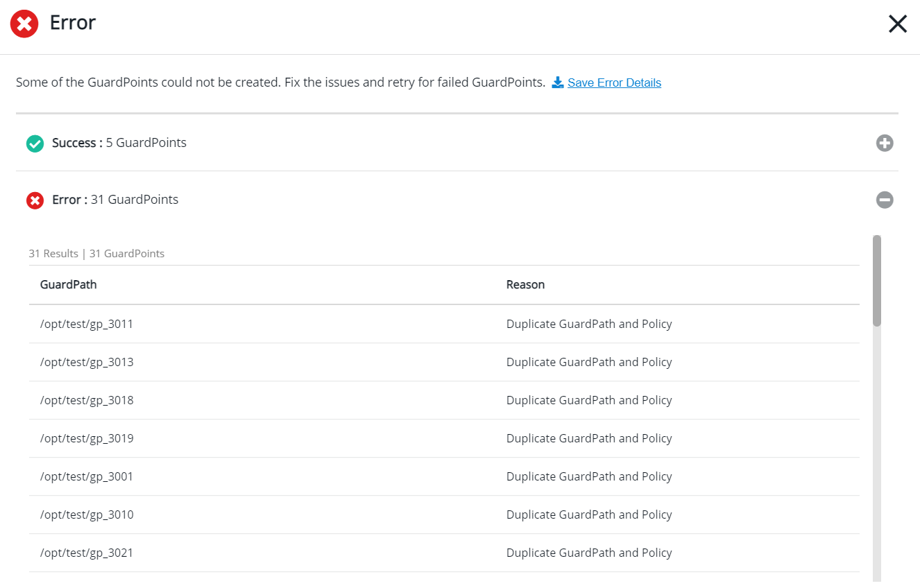Click the download icon beside Save Error Details
The height and width of the screenshot is (588, 920).
pos(557,83)
